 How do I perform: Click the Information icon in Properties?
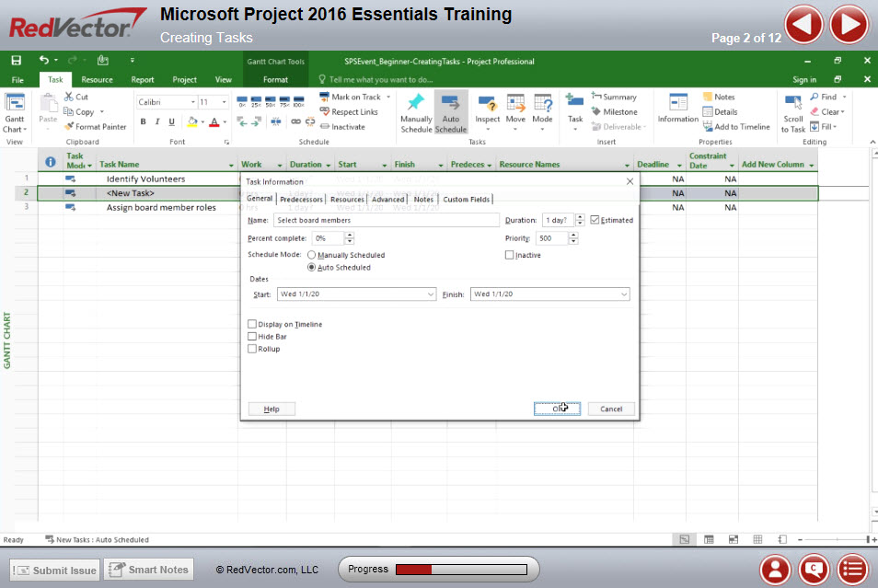[677, 104]
